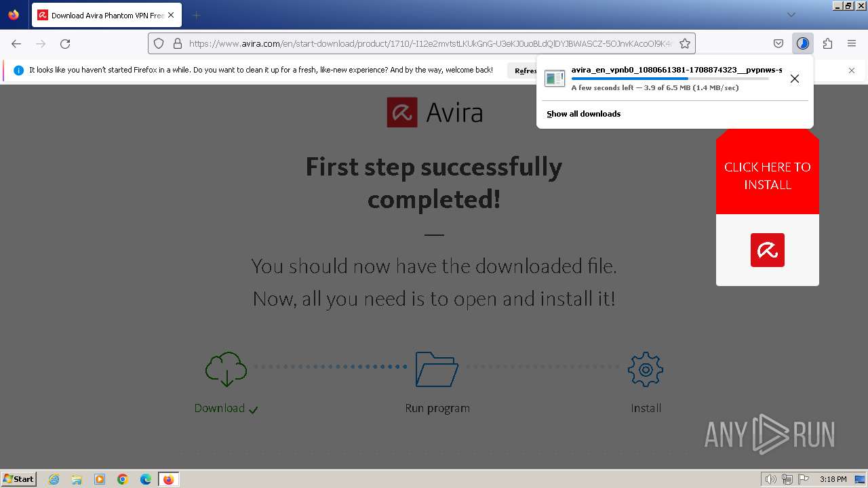Open a new tab with plus button
The width and height of the screenshot is (868, 488).
[x=196, y=15]
